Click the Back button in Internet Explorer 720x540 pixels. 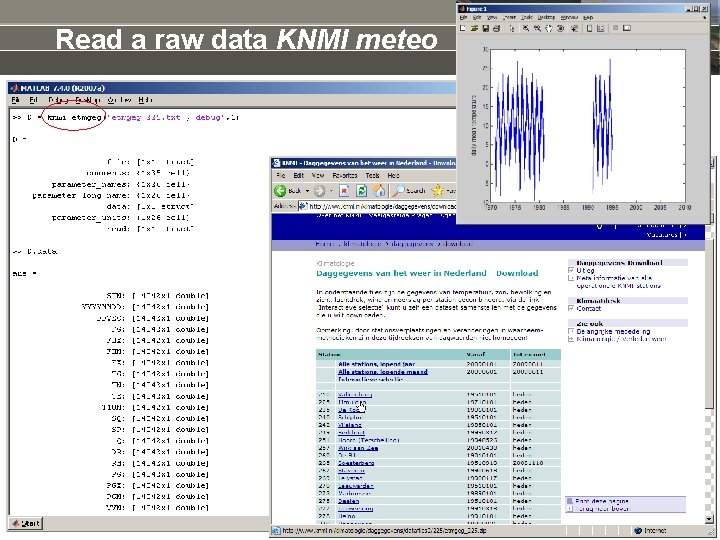tap(288, 191)
